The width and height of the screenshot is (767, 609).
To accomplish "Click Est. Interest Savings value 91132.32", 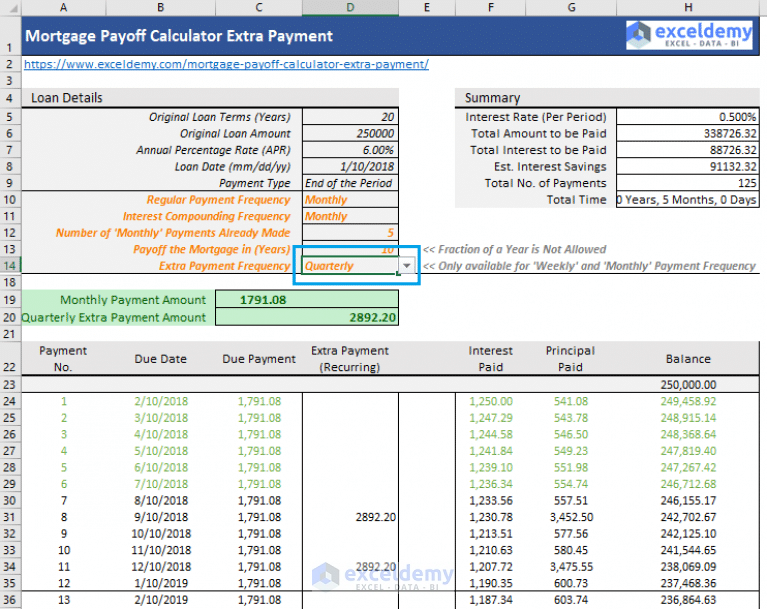I will 688,167.
